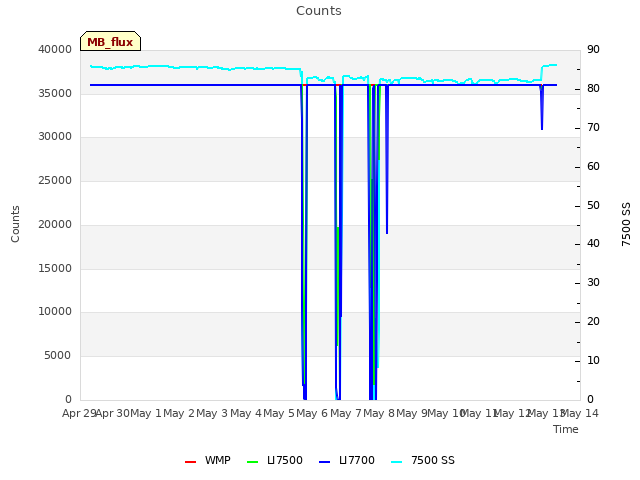Click the 10 right axis tick label
The width and height of the screenshot is (640, 480).
(x=593, y=360)
